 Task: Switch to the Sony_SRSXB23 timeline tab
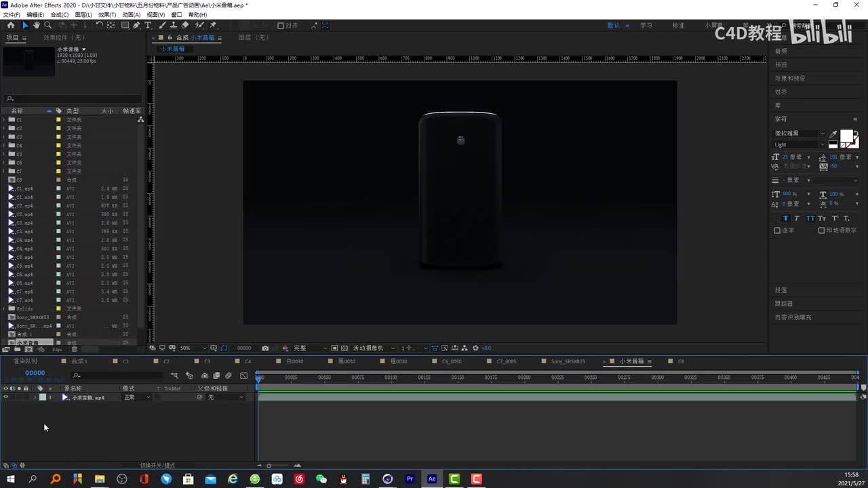[568, 361]
